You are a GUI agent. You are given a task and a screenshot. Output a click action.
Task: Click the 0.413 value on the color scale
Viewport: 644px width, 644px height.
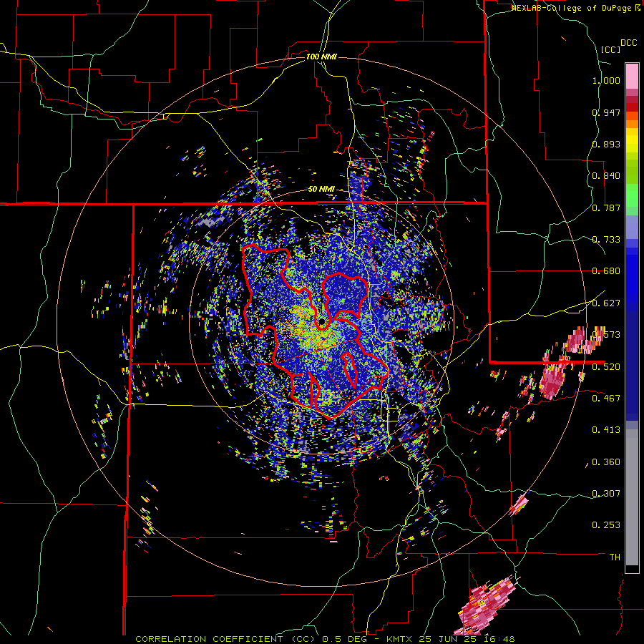click(x=606, y=430)
